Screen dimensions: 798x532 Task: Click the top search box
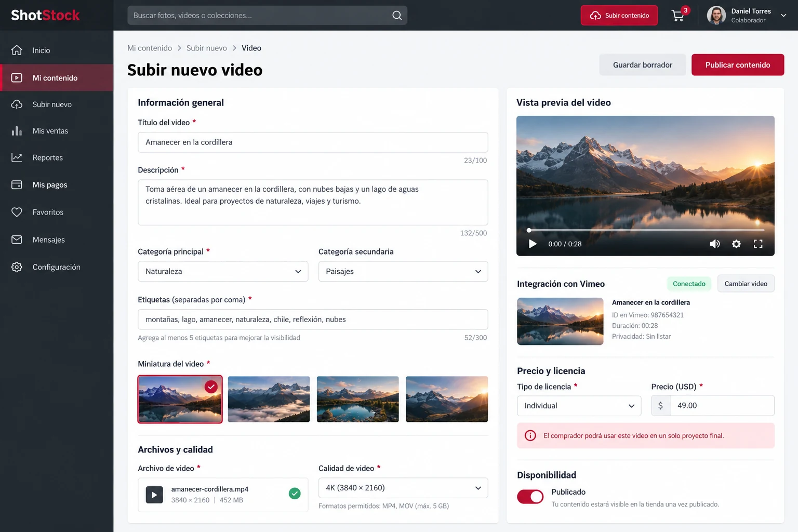267,16
